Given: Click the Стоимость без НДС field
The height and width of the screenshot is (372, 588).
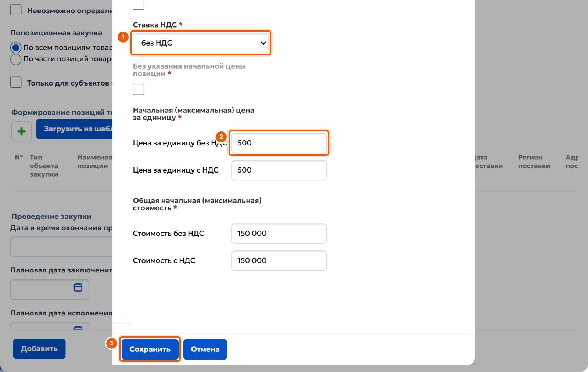Looking at the screenshot, I should coord(279,233).
